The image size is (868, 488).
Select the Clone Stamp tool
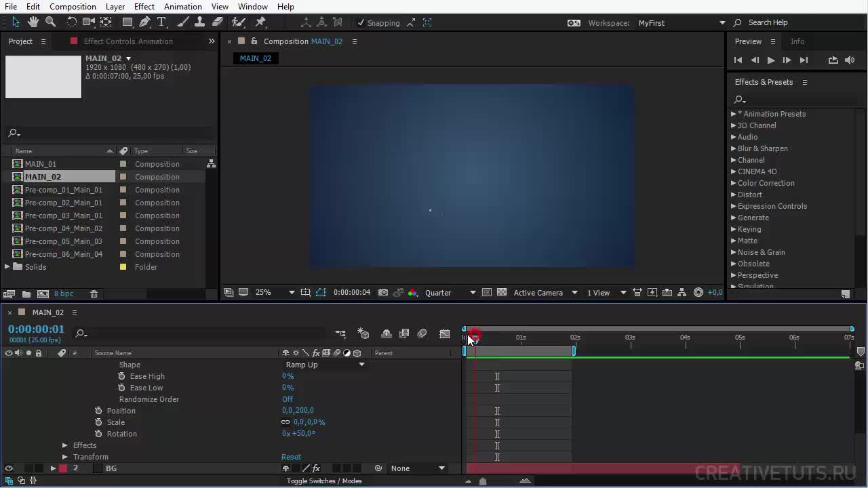pyautogui.click(x=200, y=22)
